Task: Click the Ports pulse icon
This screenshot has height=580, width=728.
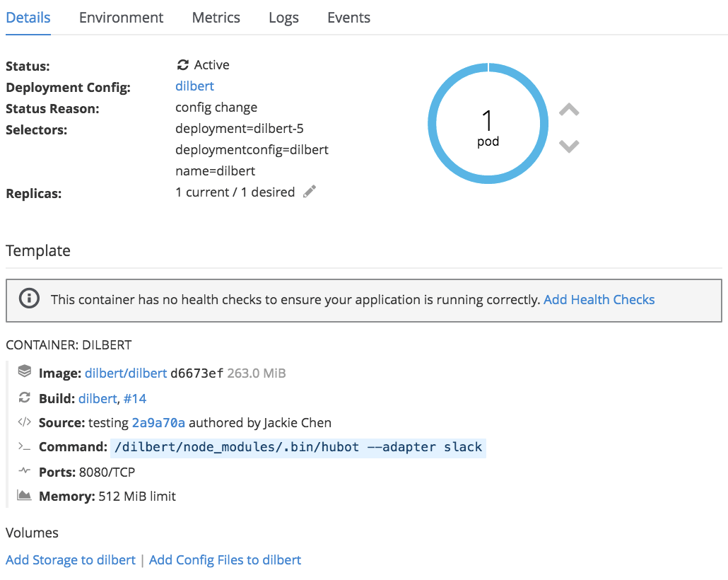Action: click(25, 471)
